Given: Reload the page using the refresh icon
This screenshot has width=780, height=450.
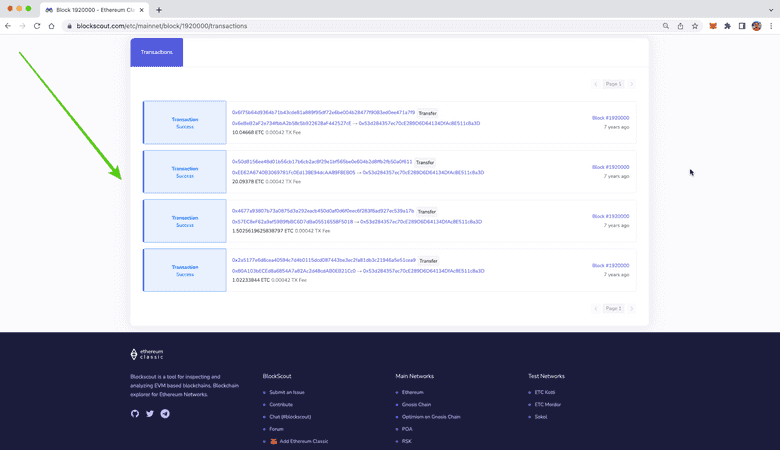Looking at the screenshot, I should point(37,26).
